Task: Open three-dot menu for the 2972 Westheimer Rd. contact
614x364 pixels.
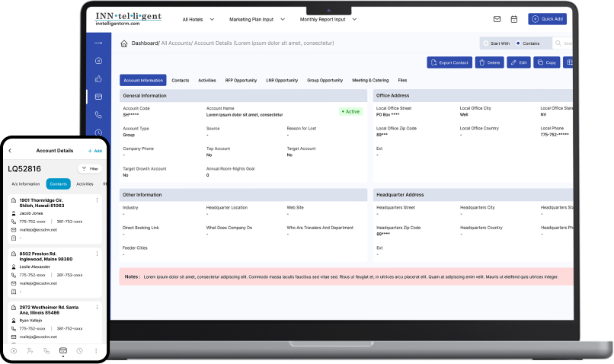Action: pos(97,307)
